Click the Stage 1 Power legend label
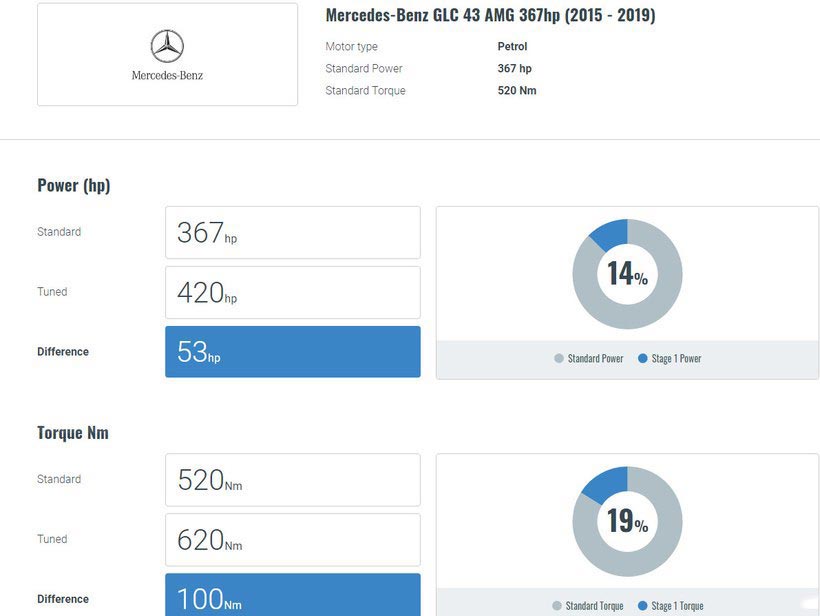The width and height of the screenshot is (820, 616). (x=676, y=358)
